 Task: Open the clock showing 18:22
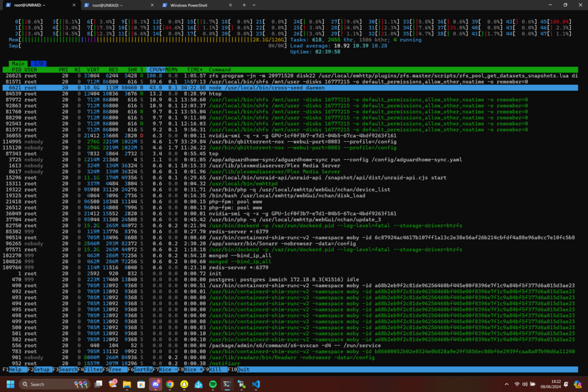click(550, 384)
